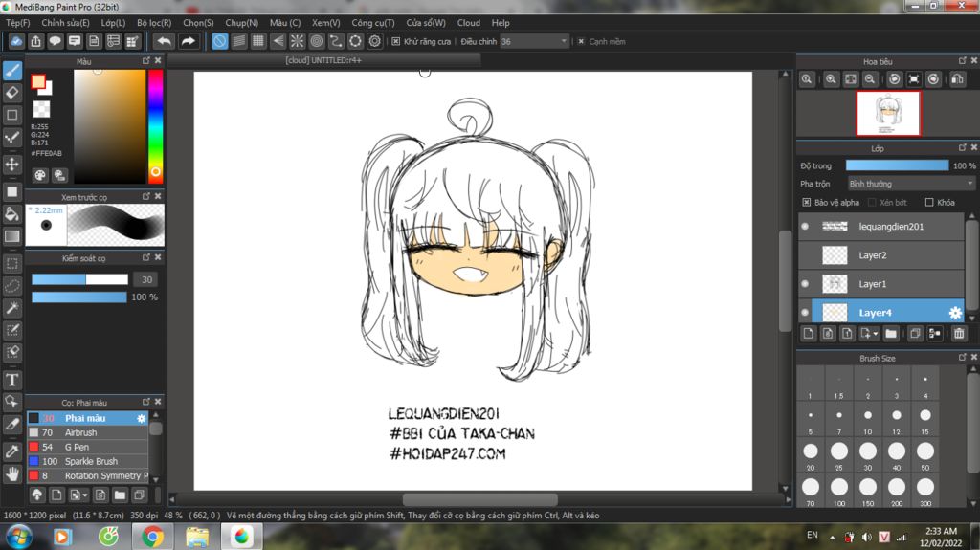Delete layer using trash icon
The image size is (980, 550).
point(959,333)
